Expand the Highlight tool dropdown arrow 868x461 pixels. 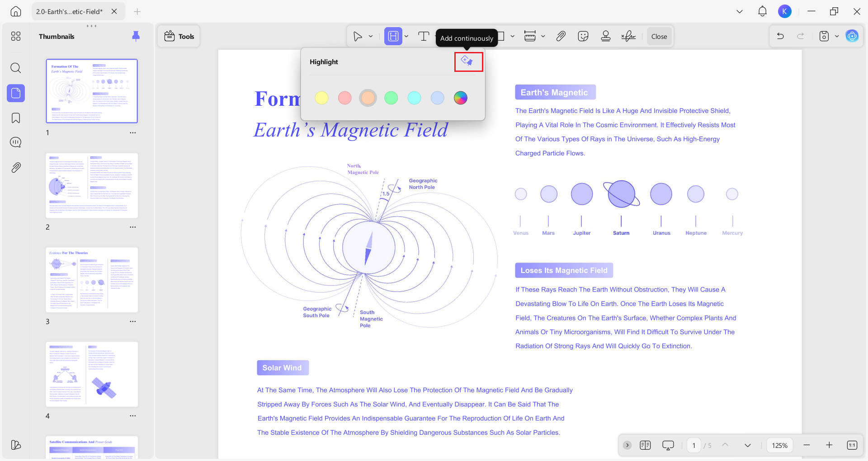(x=406, y=37)
